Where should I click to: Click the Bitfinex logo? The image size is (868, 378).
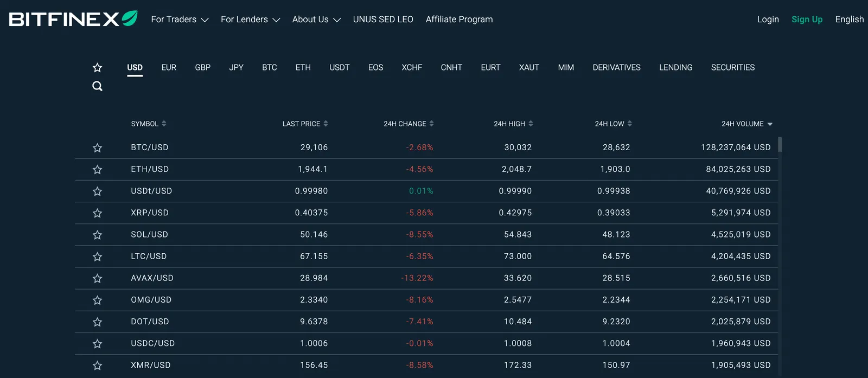[x=73, y=19]
